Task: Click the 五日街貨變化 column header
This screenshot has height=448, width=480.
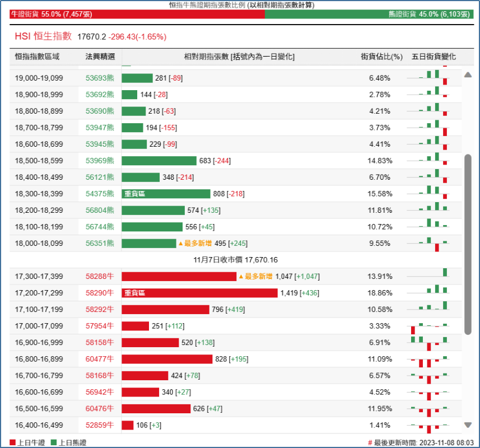Action: point(434,57)
